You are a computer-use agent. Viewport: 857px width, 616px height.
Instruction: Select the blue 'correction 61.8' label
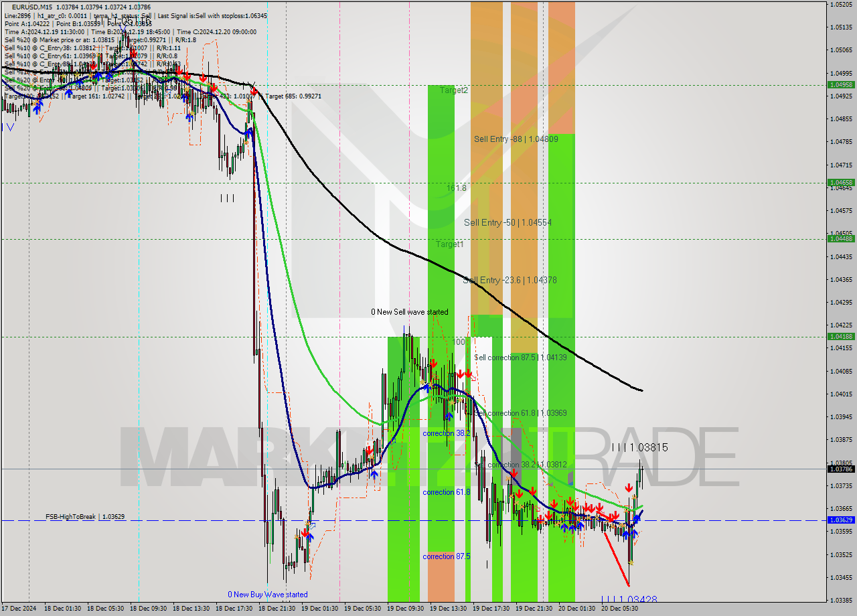click(446, 492)
